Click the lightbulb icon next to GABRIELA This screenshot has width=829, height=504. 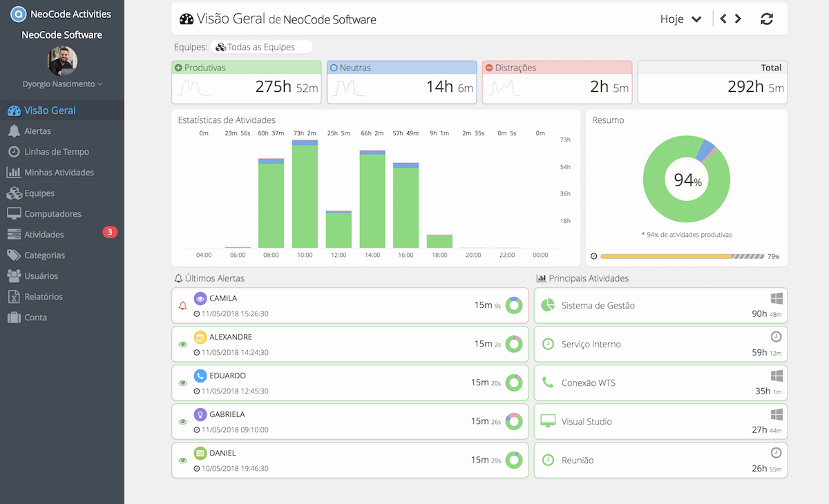(200, 415)
